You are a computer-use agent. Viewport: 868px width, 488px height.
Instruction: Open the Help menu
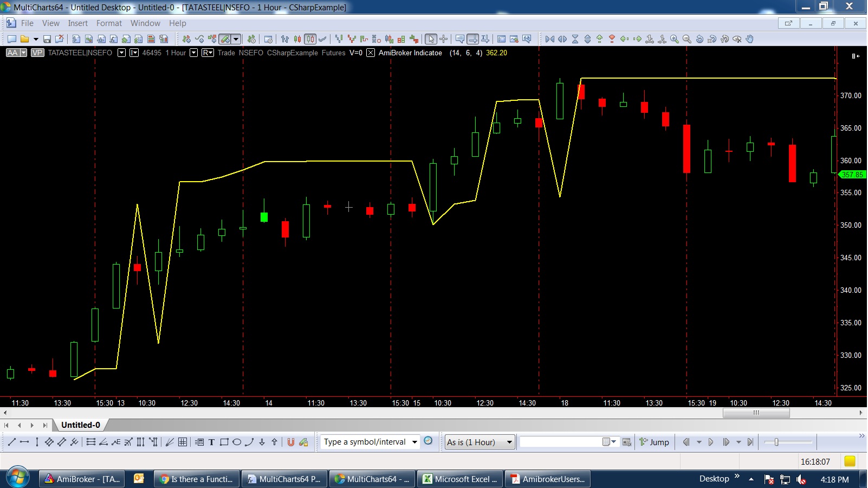tap(177, 23)
